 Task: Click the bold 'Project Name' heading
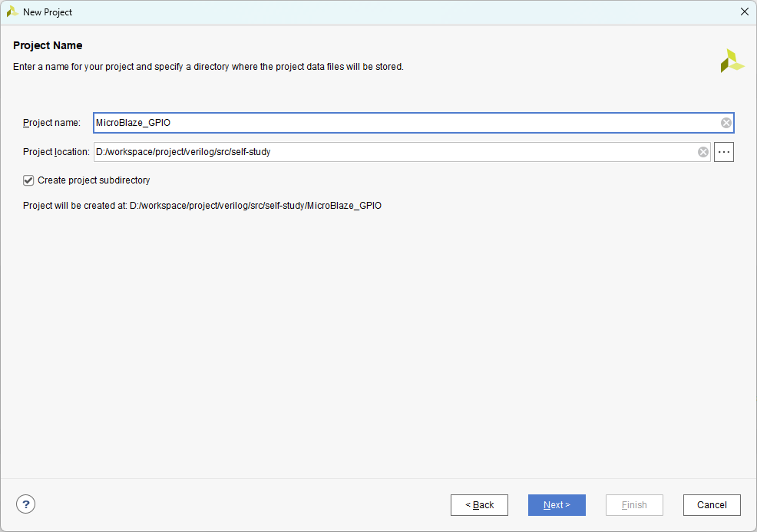pyautogui.click(x=48, y=45)
